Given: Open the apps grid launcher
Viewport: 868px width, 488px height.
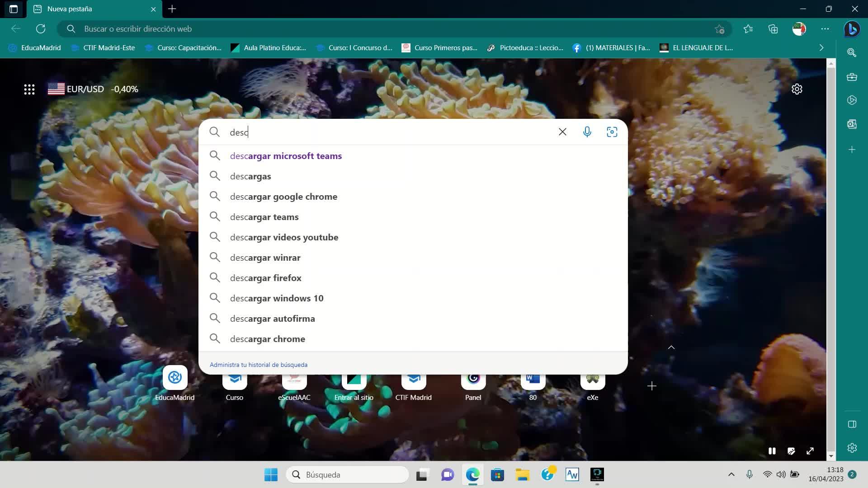Looking at the screenshot, I should tap(29, 89).
